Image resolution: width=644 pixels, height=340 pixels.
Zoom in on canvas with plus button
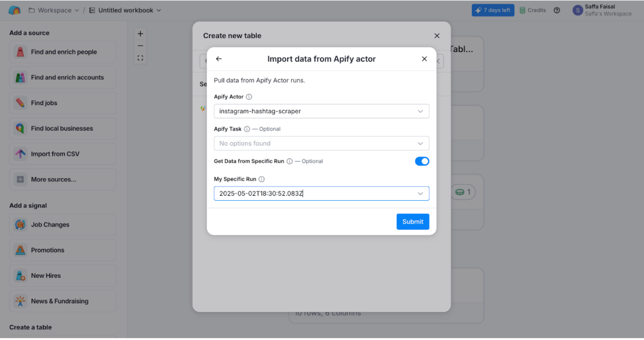tap(140, 34)
